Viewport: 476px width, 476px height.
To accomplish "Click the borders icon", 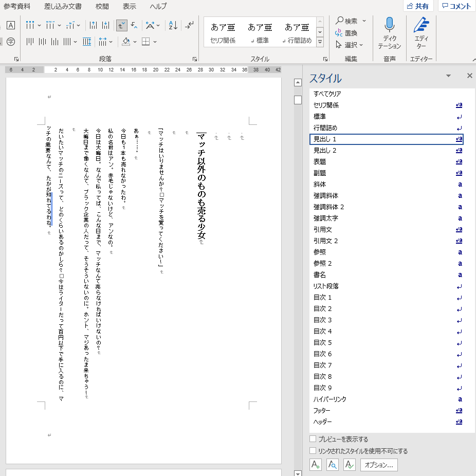I will 145,42.
